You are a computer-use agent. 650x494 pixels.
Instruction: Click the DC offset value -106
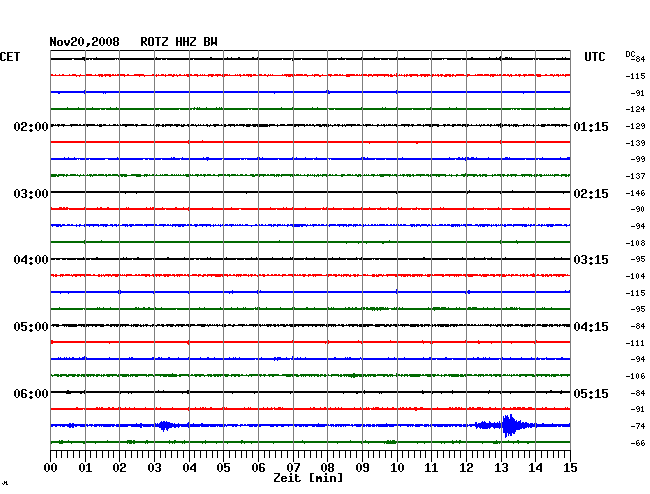point(635,376)
